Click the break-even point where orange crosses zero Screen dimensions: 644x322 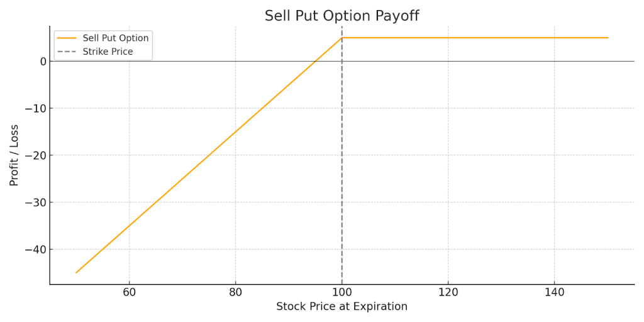point(315,61)
